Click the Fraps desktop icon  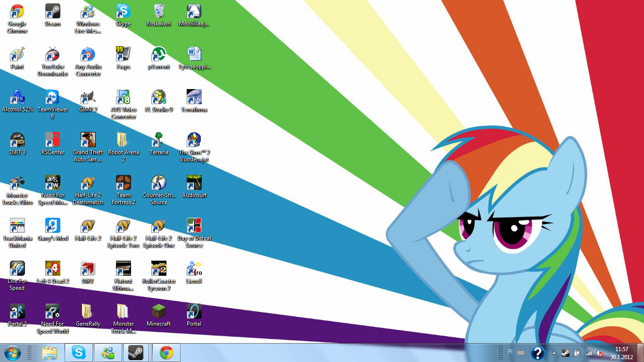click(x=124, y=58)
